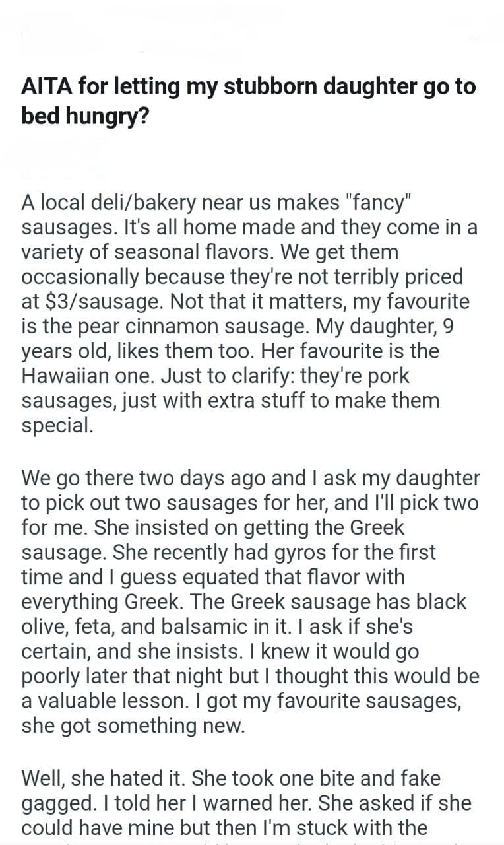Click the word "AITA" in the title

47,86
